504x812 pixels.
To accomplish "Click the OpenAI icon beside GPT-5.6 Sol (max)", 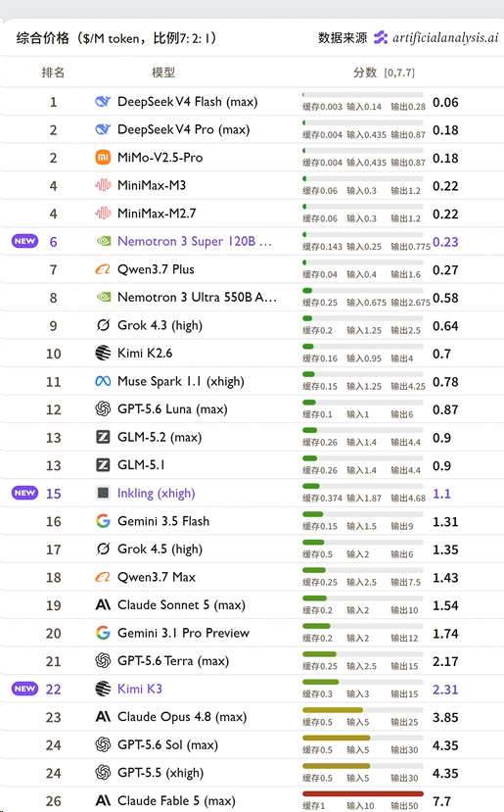I will 103,744.
